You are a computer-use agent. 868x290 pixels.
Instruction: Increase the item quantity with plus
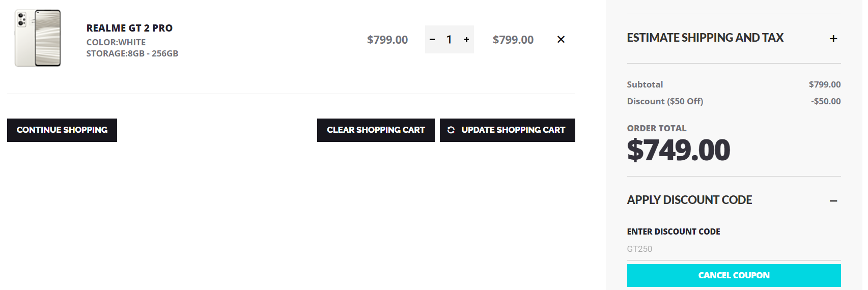[466, 40]
